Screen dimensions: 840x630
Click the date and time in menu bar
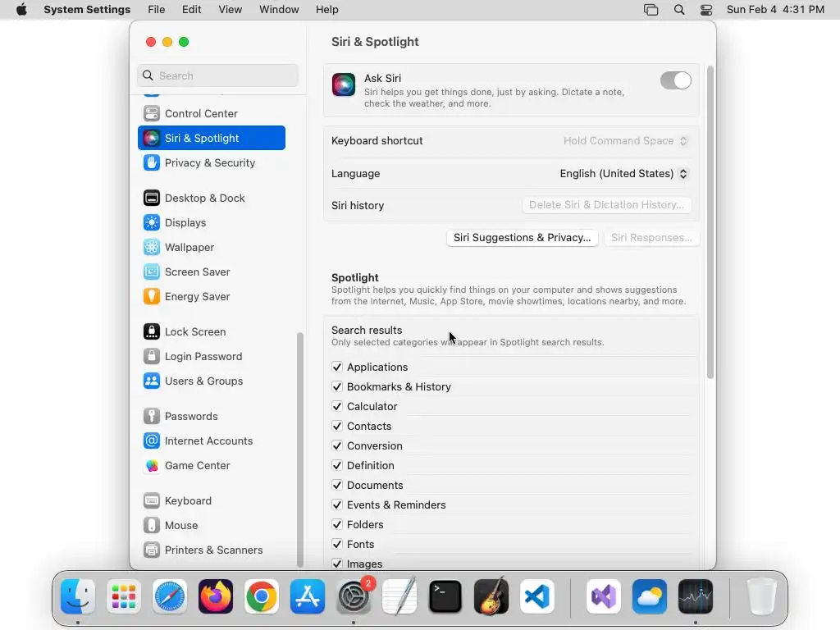(775, 10)
